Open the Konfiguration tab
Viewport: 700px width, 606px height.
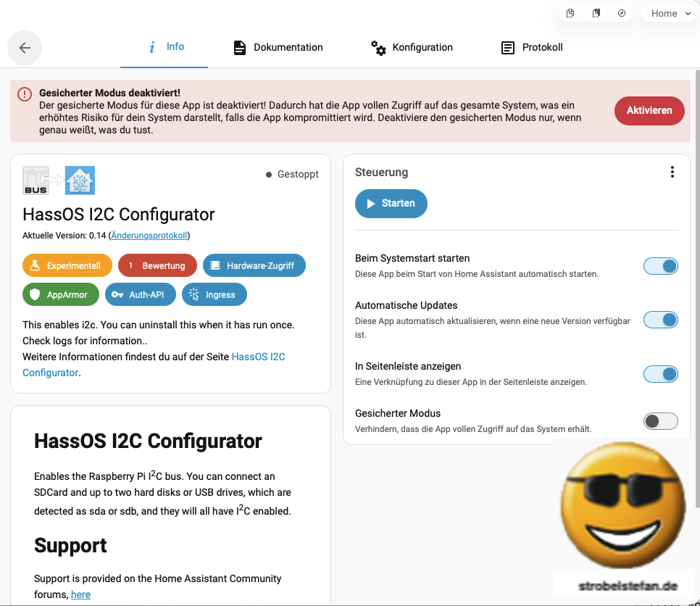click(x=412, y=47)
